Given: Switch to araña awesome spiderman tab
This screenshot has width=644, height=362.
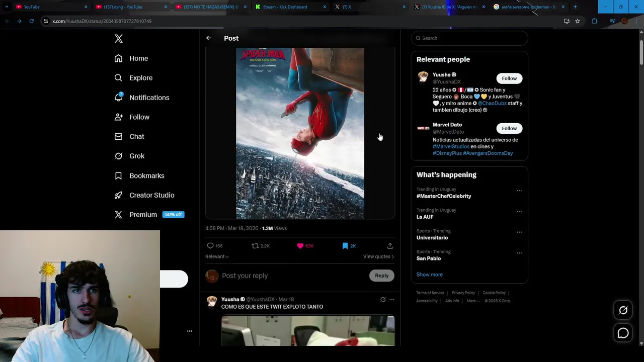Looking at the screenshot, I should pos(529,7).
